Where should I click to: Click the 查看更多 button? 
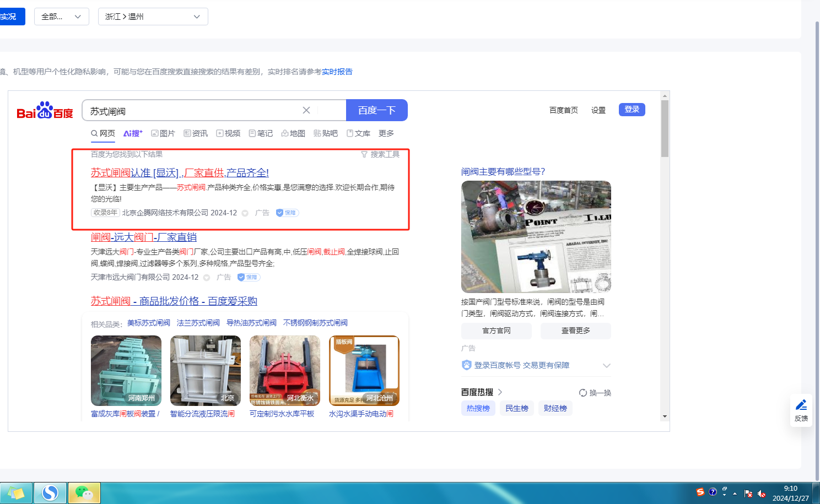tap(576, 330)
